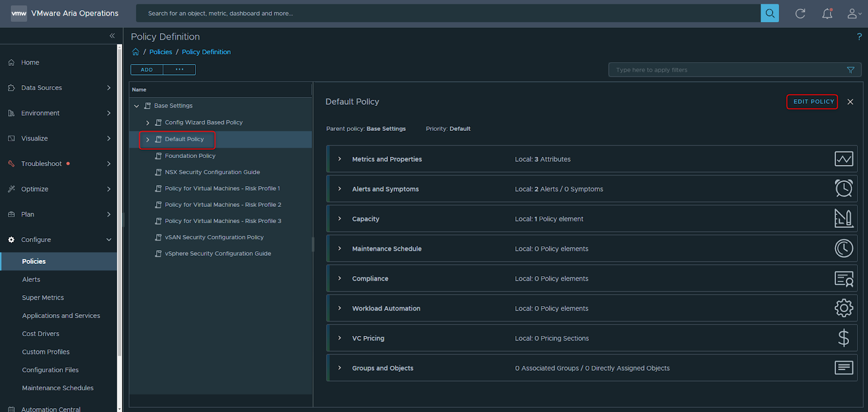Open Applications and Services sidebar item
The height and width of the screenshot is (412, 868).
pos(61,315)
